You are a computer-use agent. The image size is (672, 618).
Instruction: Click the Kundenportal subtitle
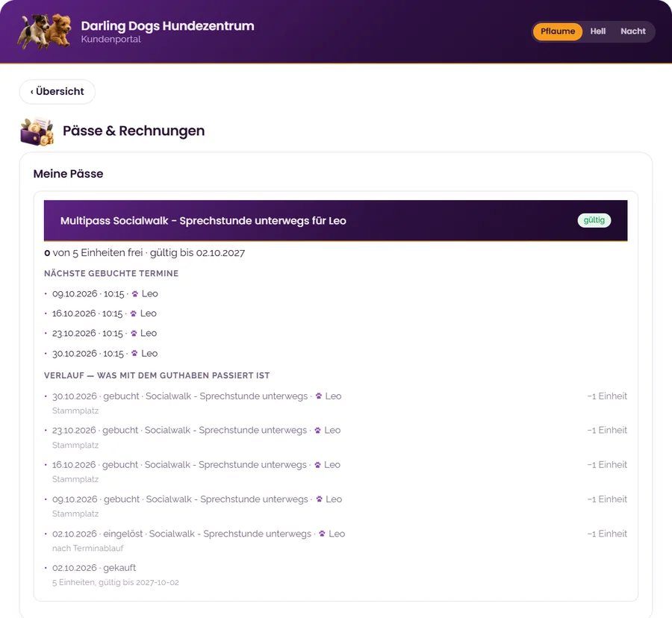pos(111,40)
